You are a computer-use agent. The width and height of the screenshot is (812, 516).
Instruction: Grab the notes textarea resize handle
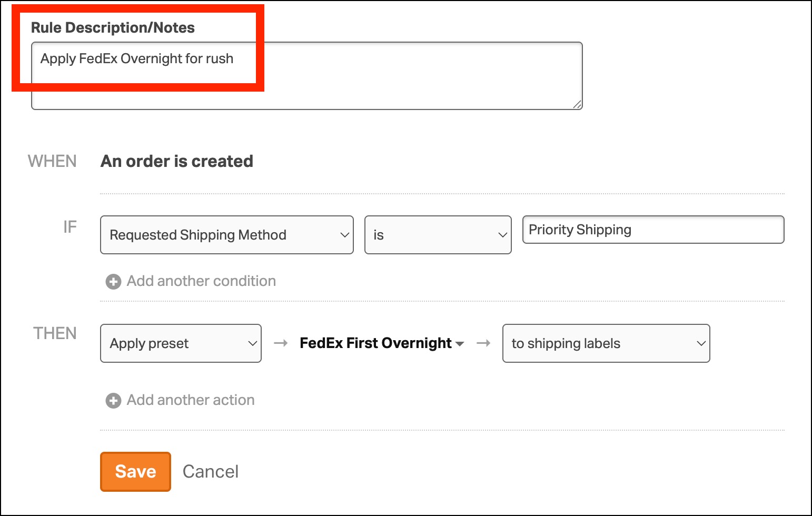coord(577,104)
